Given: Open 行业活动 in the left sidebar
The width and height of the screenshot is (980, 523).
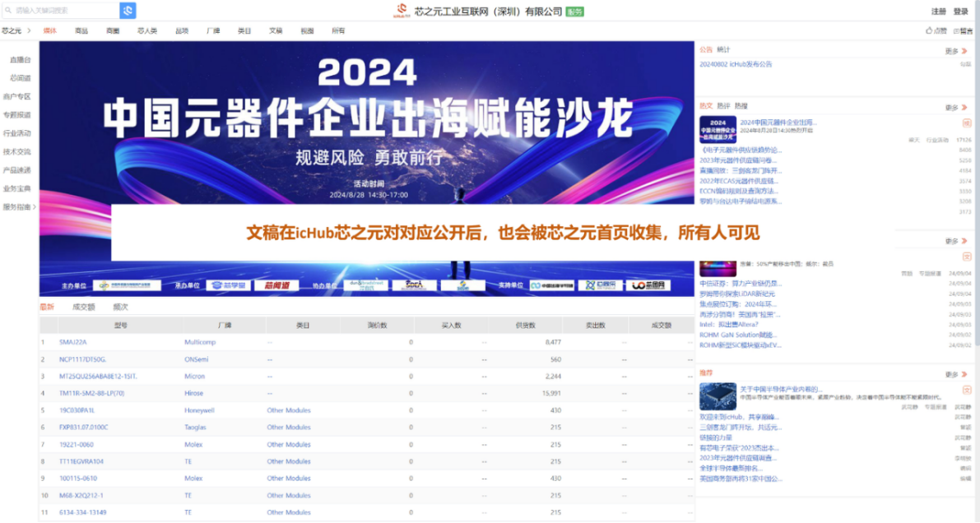Looking at the screenshot, I should pyautogui.click(x=17, y=133).
